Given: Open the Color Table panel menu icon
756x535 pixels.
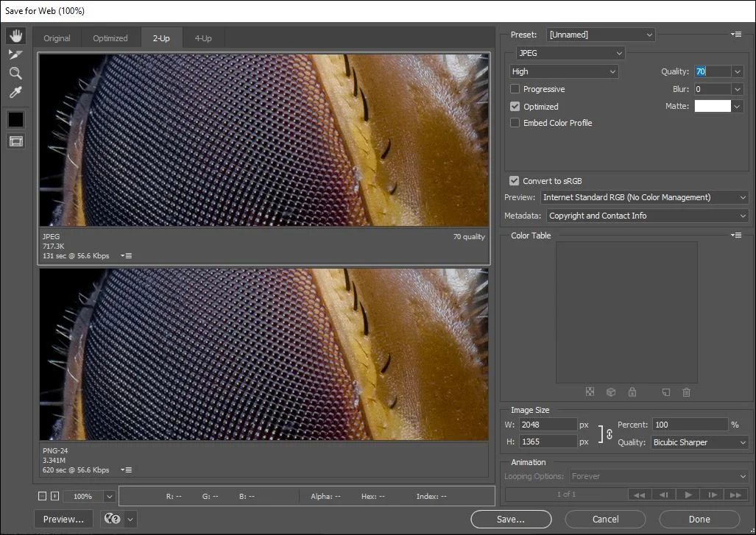Looking at the screenshot, I should (736, 235).
